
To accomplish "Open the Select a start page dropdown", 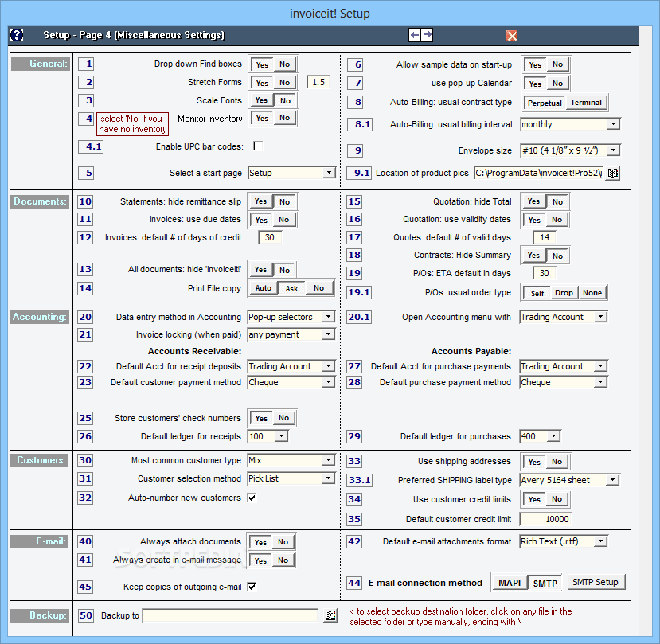I will pyautogui.click(x=329, y=173).
